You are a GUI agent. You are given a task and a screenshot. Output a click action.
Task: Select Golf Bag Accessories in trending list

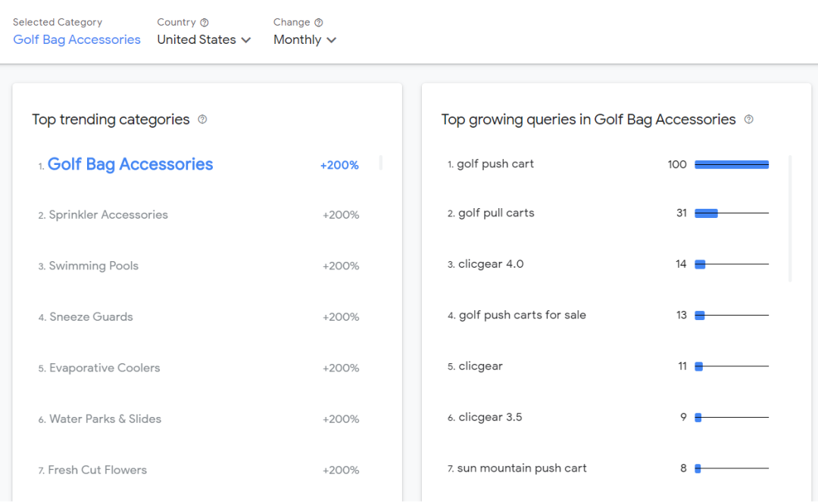[130, 165]
